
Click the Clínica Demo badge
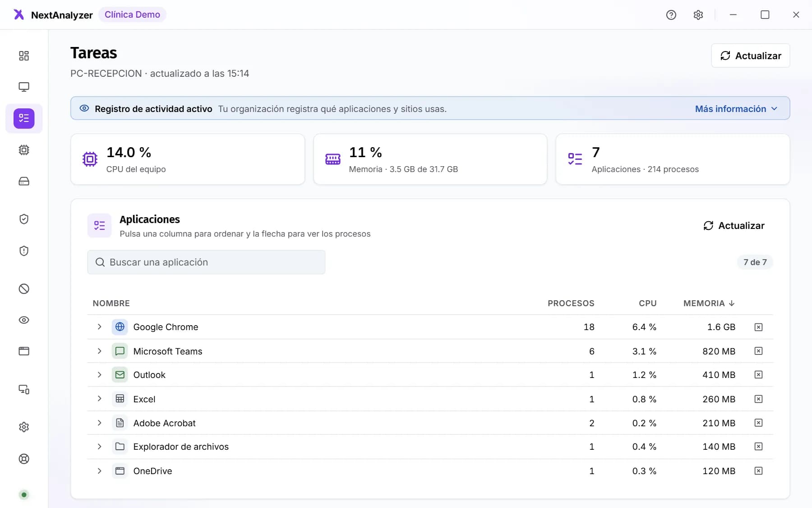point(132,14)
